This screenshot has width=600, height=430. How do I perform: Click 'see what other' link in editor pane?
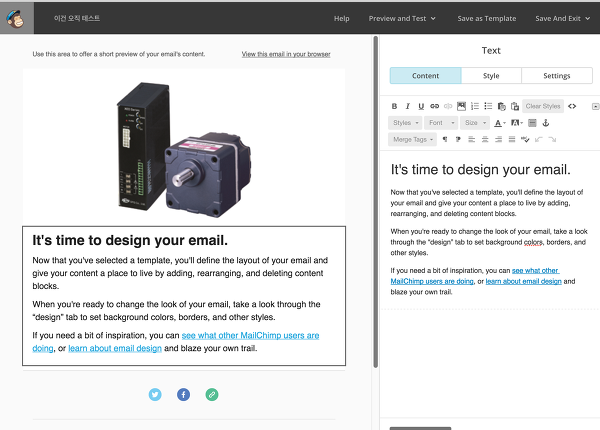535,270
